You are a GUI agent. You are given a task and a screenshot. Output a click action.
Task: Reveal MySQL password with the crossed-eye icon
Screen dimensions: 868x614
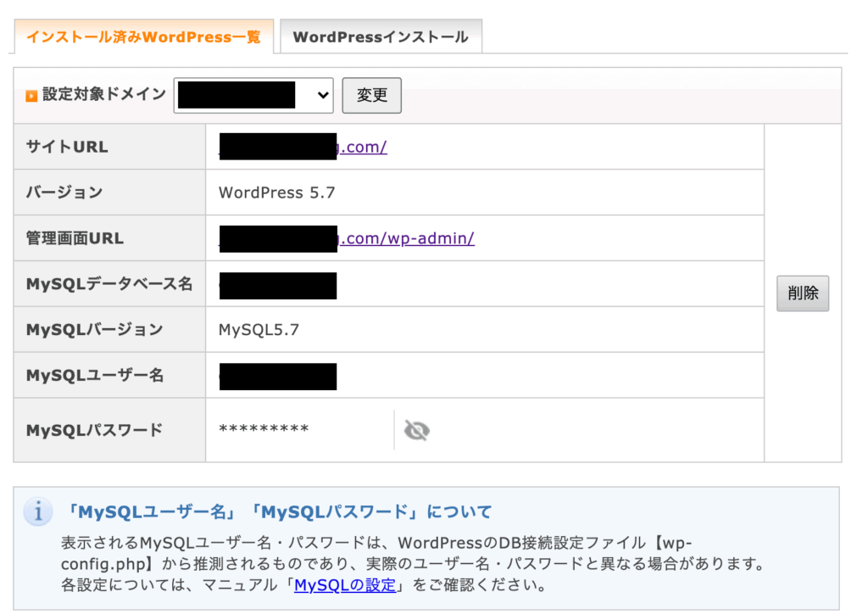pyautogui.click(x=416, y=431)
